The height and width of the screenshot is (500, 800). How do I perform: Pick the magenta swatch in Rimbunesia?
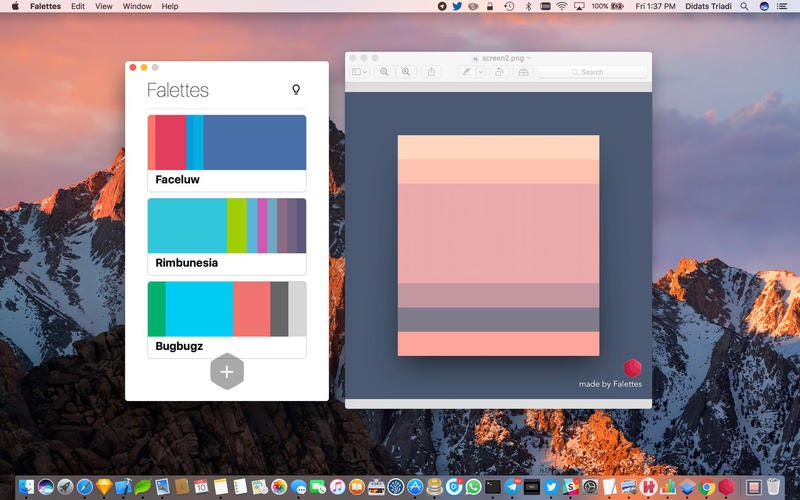tap(262, 226)
